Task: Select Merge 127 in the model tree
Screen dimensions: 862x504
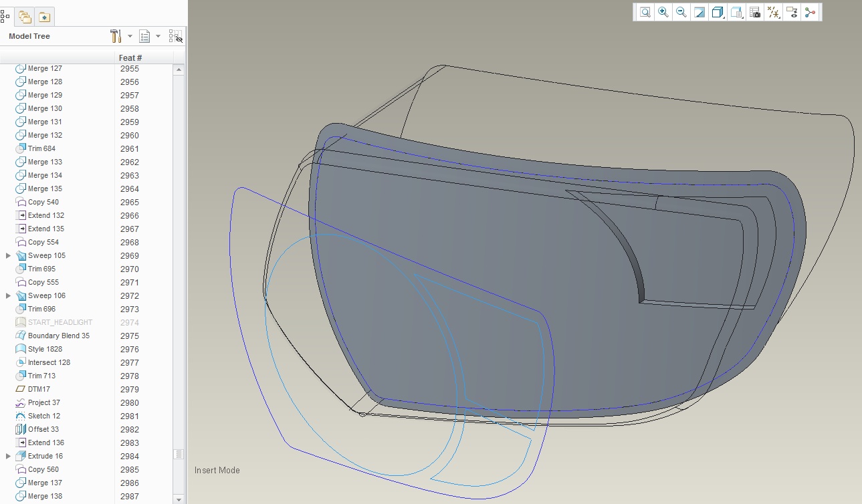Action: click(45, 68)
